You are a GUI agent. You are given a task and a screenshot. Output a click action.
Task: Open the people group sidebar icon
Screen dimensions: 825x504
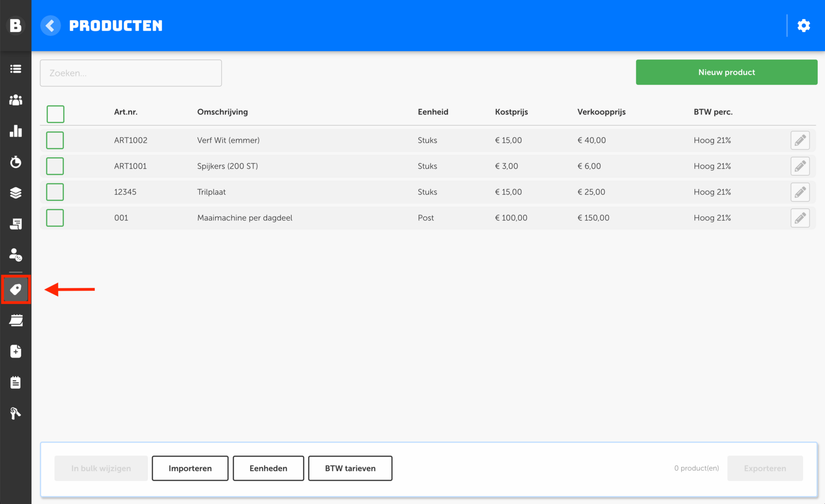(16, 100)
